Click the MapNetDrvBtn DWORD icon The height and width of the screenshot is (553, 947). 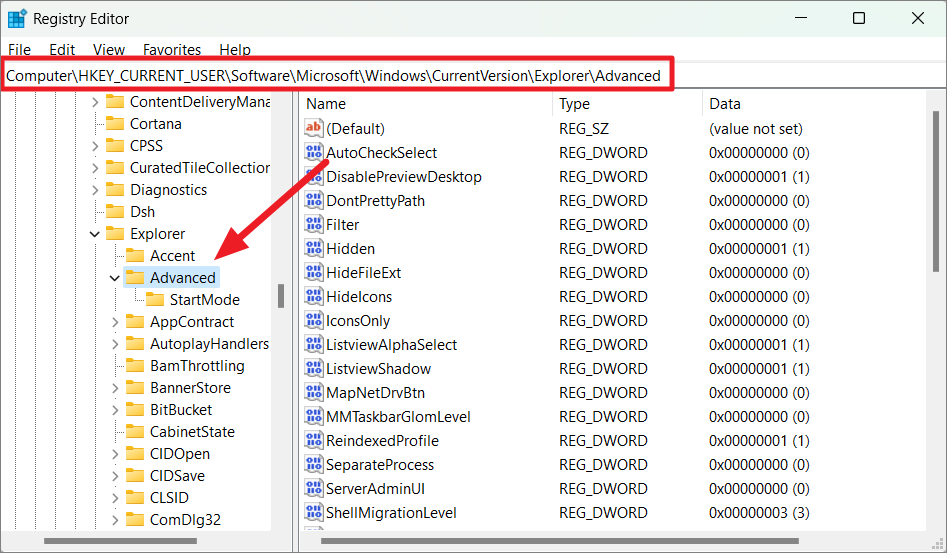click(x=313, y=392)
